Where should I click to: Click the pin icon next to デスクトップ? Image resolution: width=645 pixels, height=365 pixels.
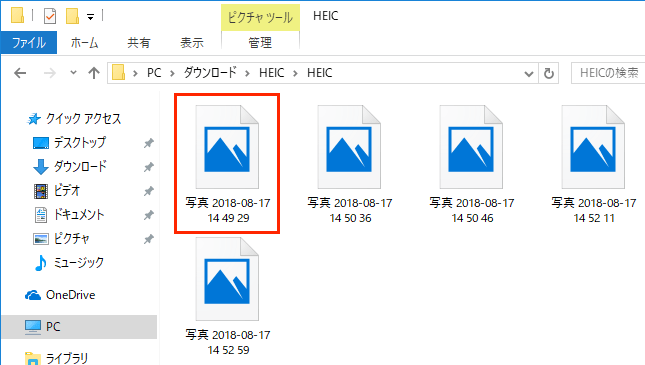tap(148, 143)
